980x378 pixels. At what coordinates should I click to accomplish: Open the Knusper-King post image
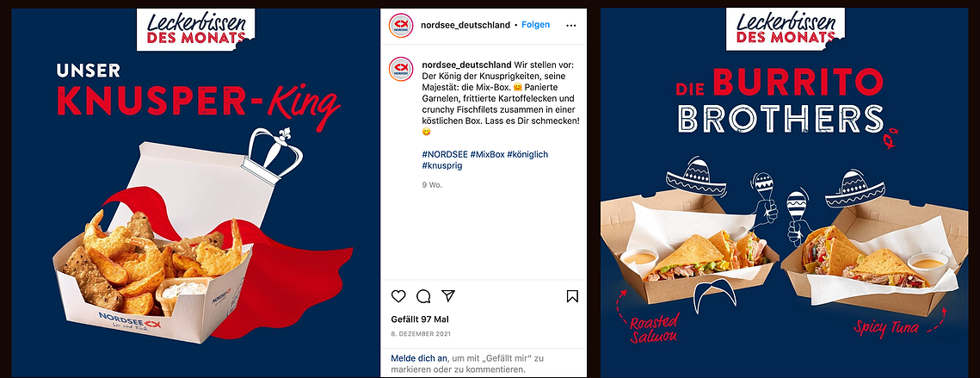click(x=195, y=193)
